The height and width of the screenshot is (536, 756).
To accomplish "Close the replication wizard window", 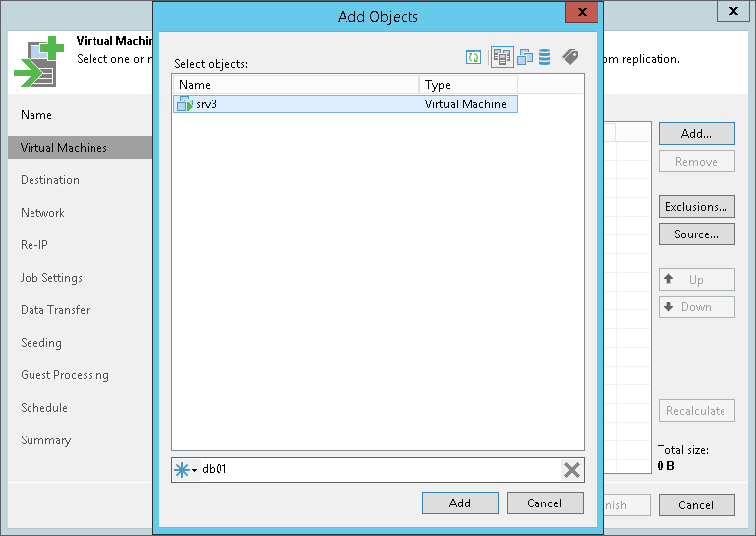I will point(733,11).
